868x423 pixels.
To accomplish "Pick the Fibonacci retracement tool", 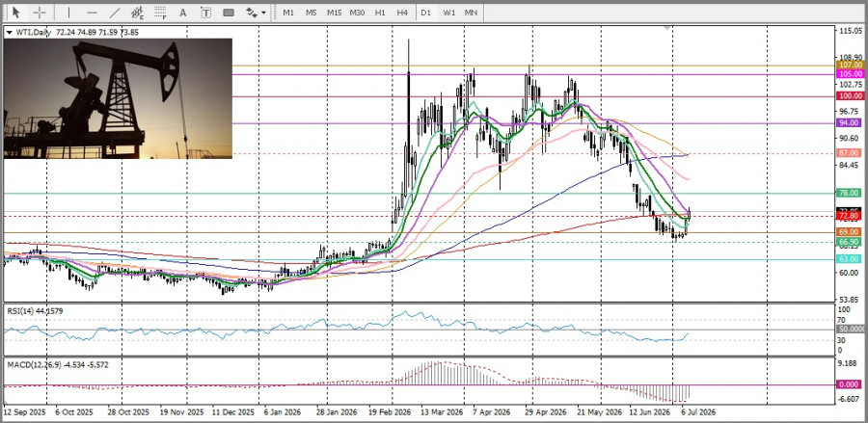I will click(160, 13).
